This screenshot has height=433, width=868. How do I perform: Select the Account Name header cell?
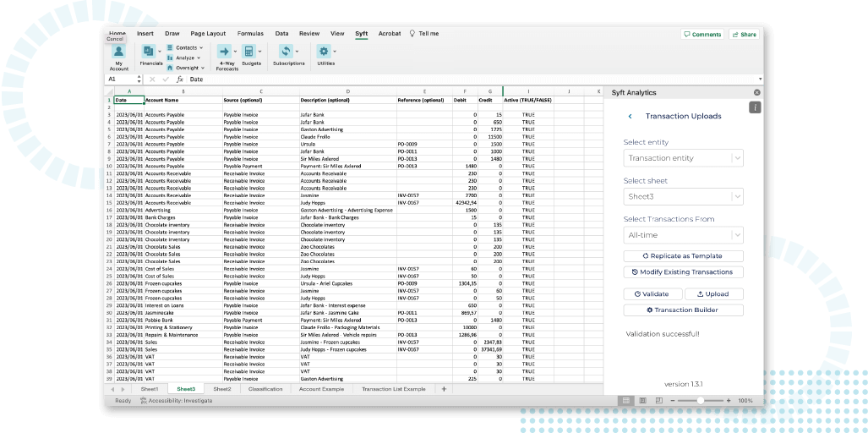(183, 101)
